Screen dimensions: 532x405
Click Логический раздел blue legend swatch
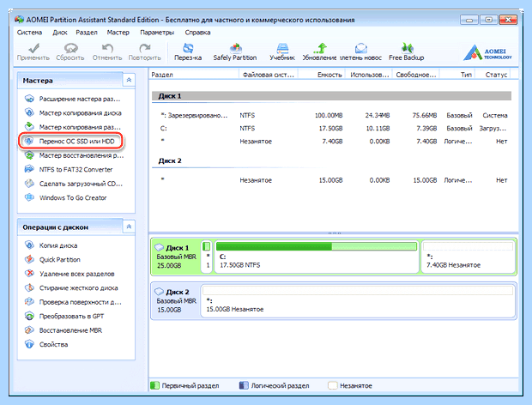(x=244, y=385)
